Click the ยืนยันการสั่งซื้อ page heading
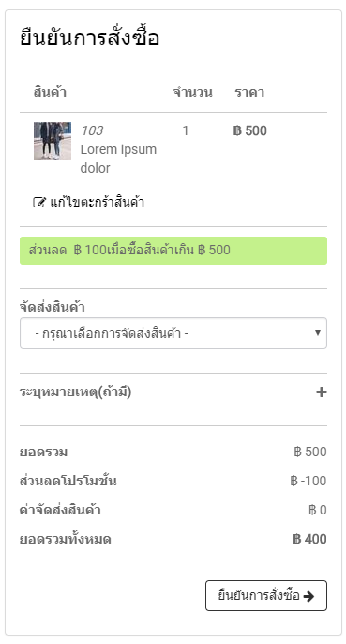Screen dimensions: 346x644 pos(89,38)
